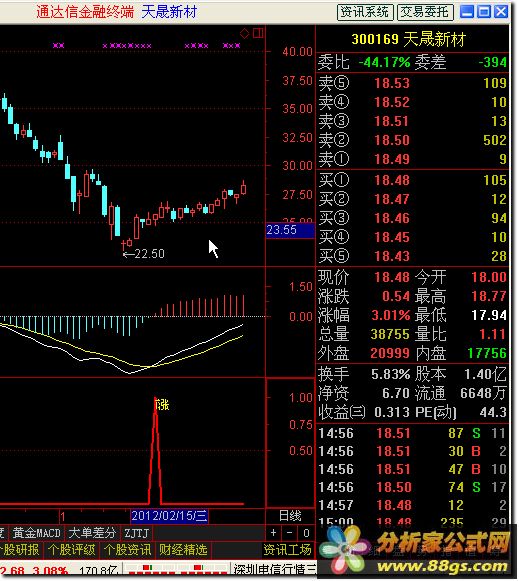The height and width of the screenshot is (581, 519).
Task: Click the 40.00 price axis label
Action: [297, 52]
